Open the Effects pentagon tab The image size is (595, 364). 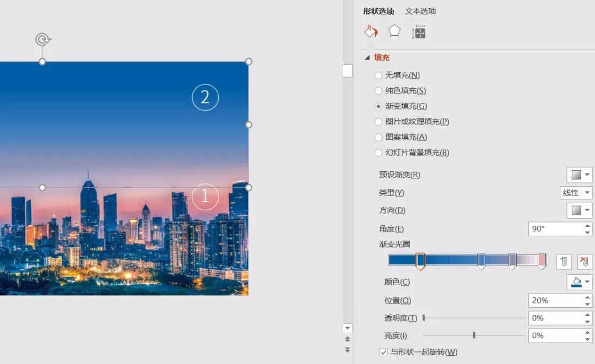pos(394,32)
